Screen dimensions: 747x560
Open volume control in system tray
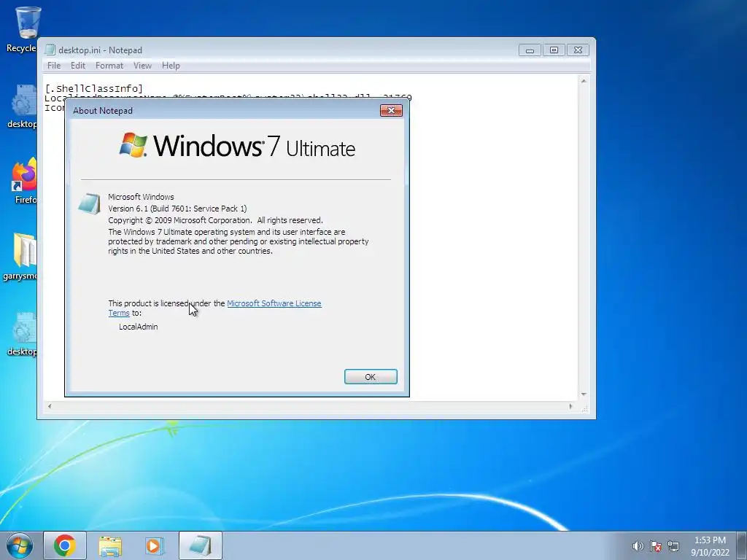tap(638, 546)
